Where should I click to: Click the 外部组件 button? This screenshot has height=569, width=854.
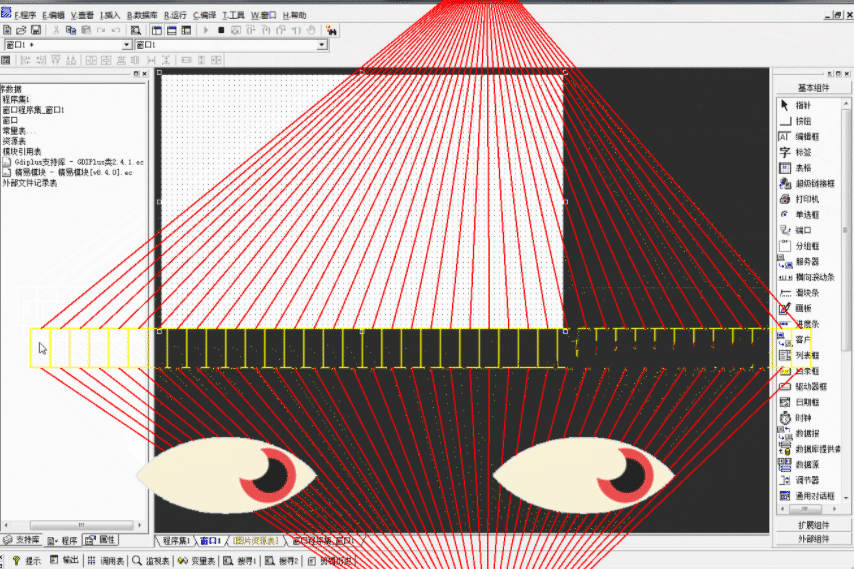[x=813, y=539]
